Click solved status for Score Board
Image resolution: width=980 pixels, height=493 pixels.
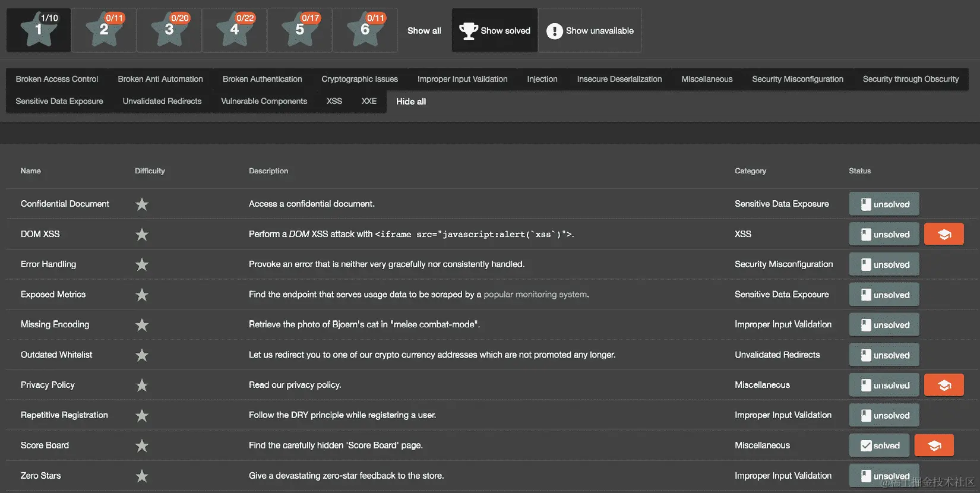click(x=879, y=445)
